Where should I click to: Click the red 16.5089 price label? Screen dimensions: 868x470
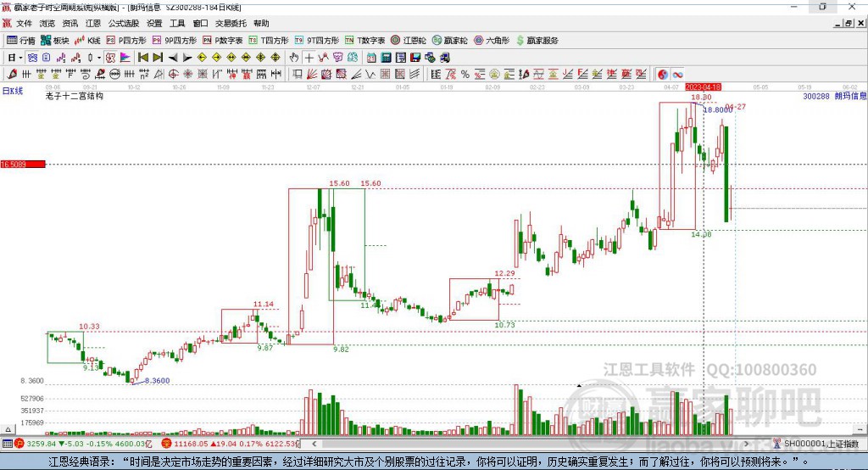pyautogui.click(x=23, y=164)
